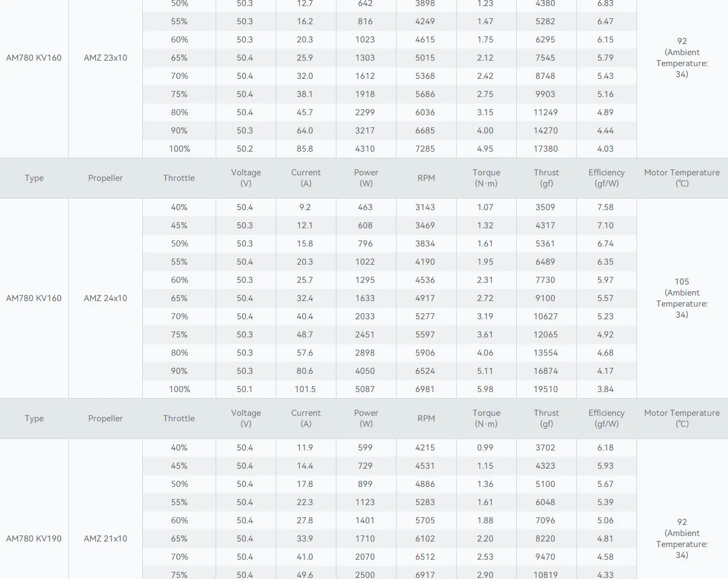
Task: Click the 105 motor temperature cell
Action: [x=682, y=298]
